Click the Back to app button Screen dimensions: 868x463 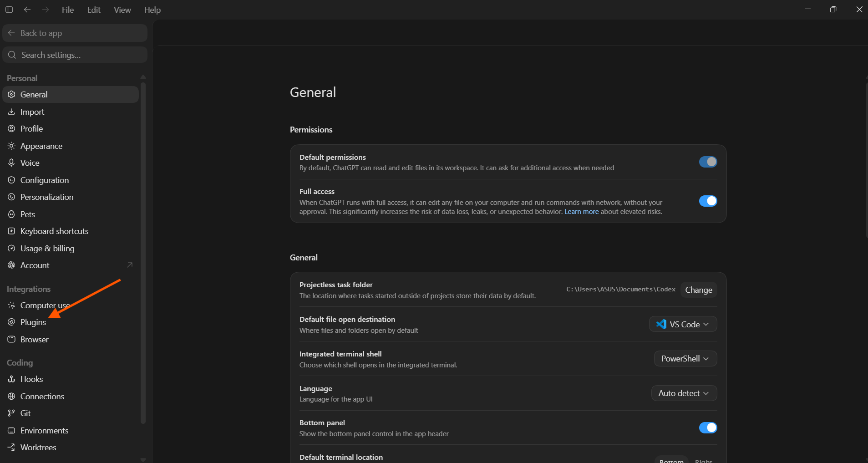(x=75, y=33)
